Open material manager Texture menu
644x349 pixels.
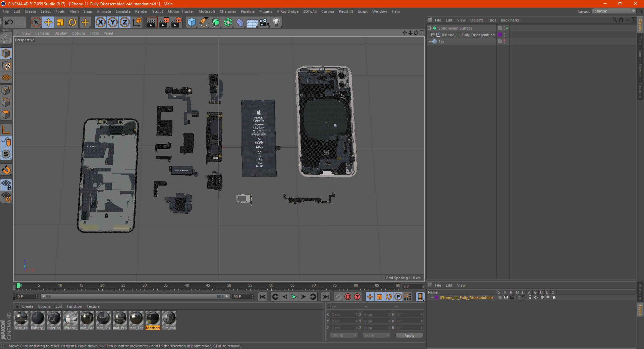click(x=93, y=306)
